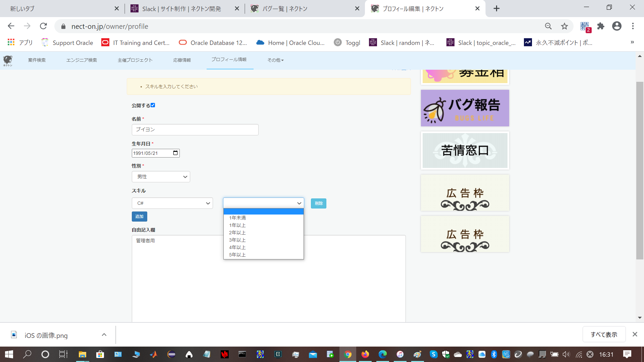Open the Bluetooth tray icon

[x=494, y=354]
